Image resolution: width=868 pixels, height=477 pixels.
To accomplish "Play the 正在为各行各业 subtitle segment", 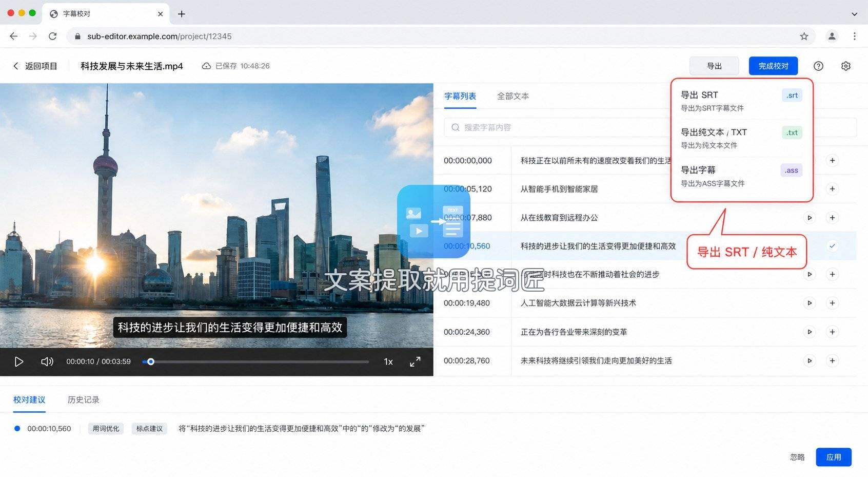I will 810,332.
